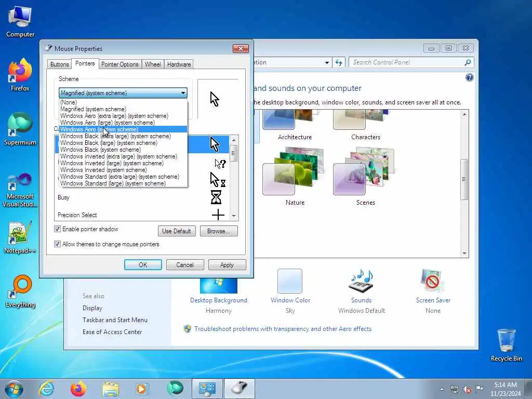Open Windows Explorer from the taskbar
Viewport: 532px width, 399px height.
click(111, 389)
